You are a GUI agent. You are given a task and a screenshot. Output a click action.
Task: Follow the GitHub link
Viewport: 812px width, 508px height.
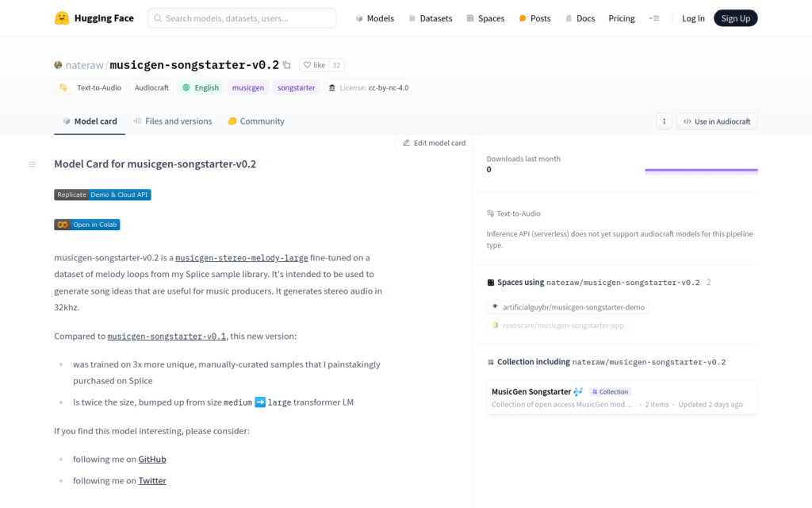pos(152,460)
